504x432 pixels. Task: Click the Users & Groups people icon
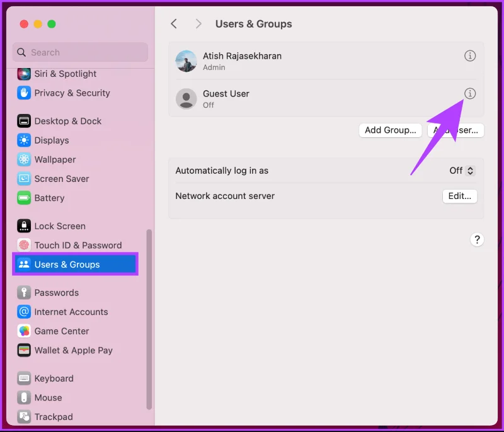[x=24, y=264]
